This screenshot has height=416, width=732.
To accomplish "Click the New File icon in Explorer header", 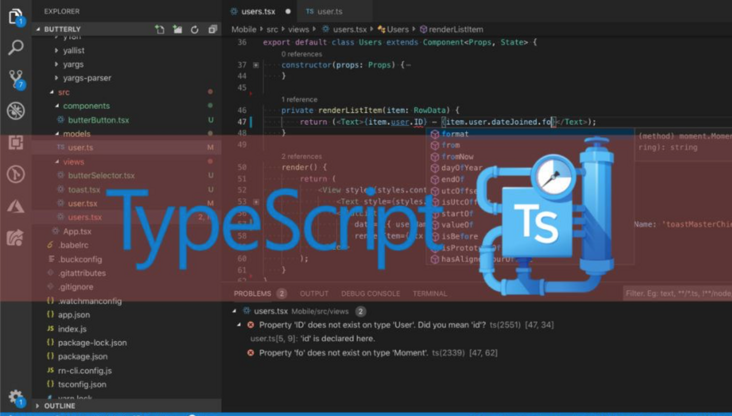I will point(160,29).
